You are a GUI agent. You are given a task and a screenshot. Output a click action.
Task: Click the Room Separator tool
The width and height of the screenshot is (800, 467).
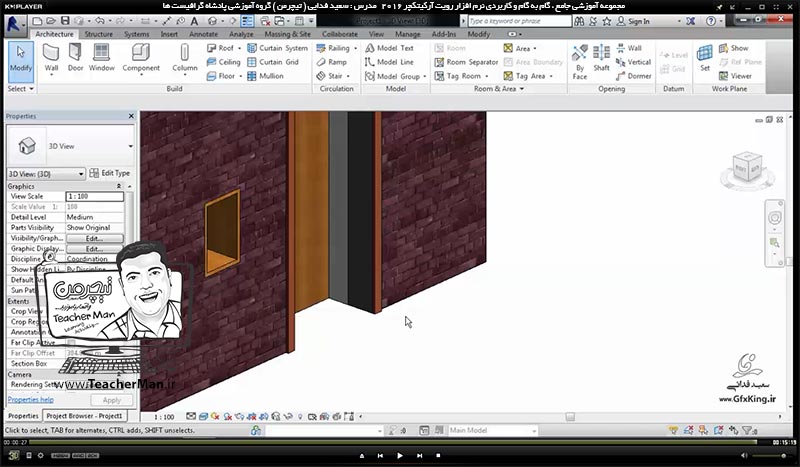pos(466,62)
